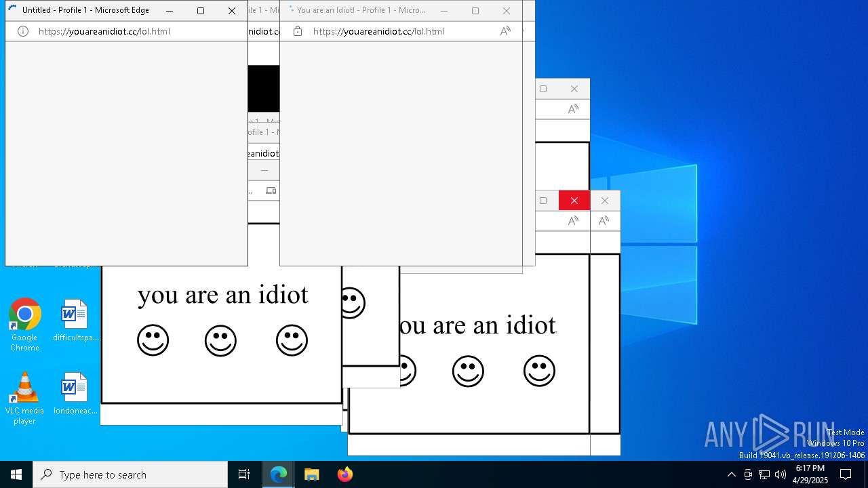Open Google Chrome desktop shortcut
The width and height of the screenshot is (868, 488).
click(24, 325)
